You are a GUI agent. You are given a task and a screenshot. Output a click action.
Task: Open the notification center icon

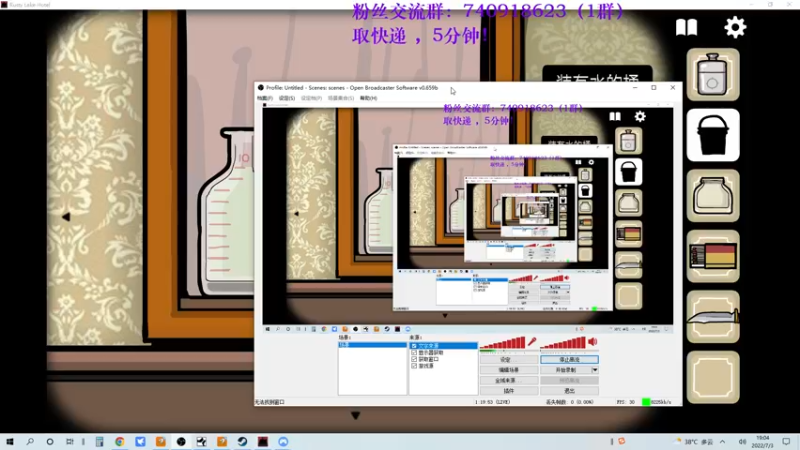click(786, 441)
